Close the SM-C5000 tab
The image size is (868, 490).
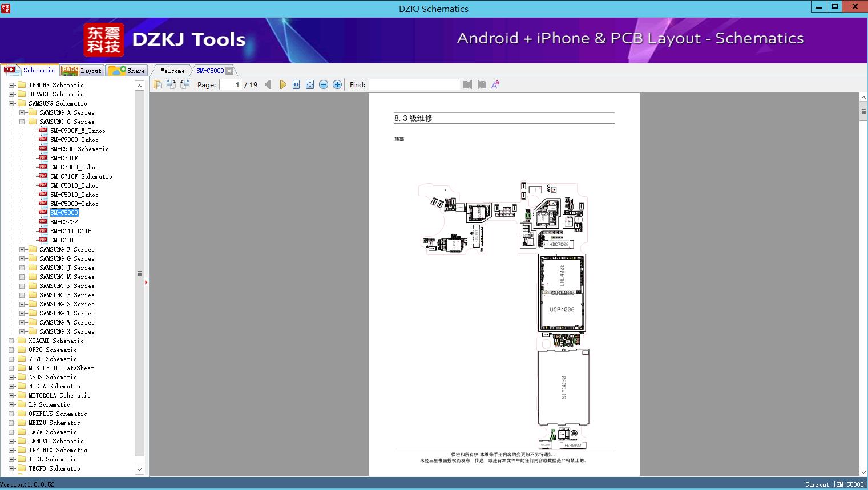[x=229, y=71]
